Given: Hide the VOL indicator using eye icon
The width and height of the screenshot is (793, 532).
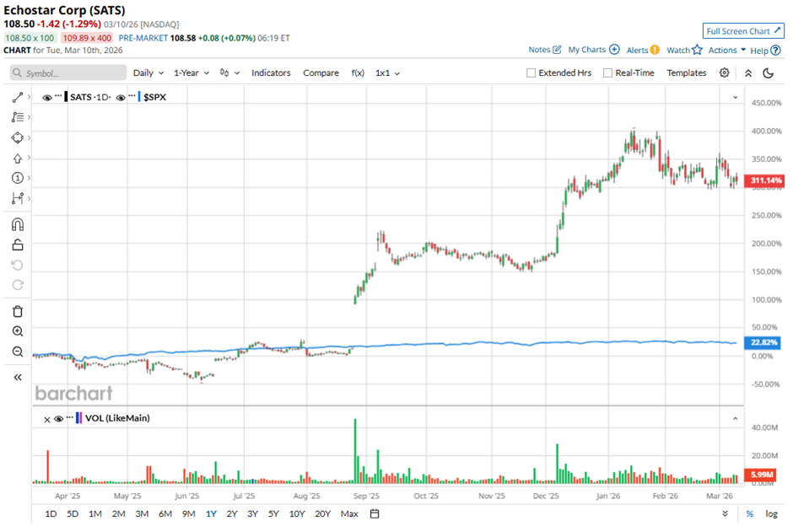Looking at the screenshot, I should [59, 418].
